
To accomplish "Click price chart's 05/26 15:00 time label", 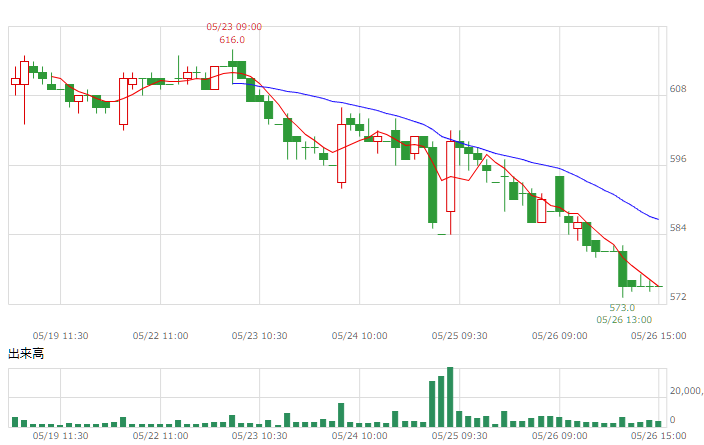I will [x=659, y=336].
